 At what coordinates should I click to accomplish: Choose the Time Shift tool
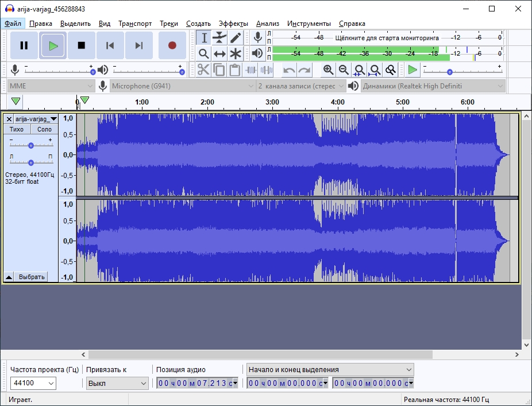[219, 54]
